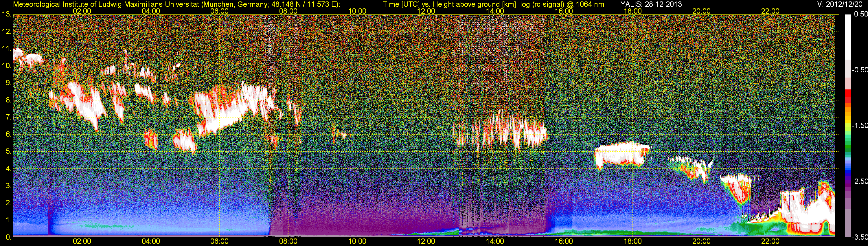
Task: Click the 10:00 label on the lower time axis
Action: coord(357,241)
